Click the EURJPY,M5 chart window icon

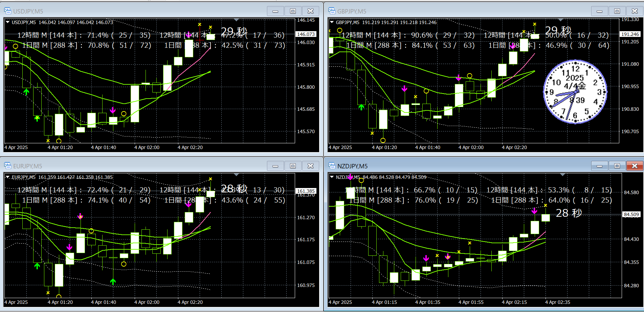(7, 166)
